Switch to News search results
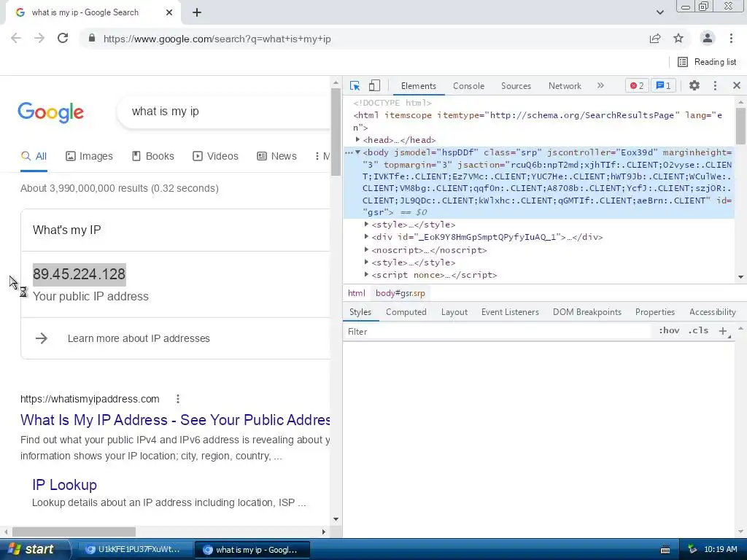The height and width of the screenshot is (560, 747). click(276, 156)
